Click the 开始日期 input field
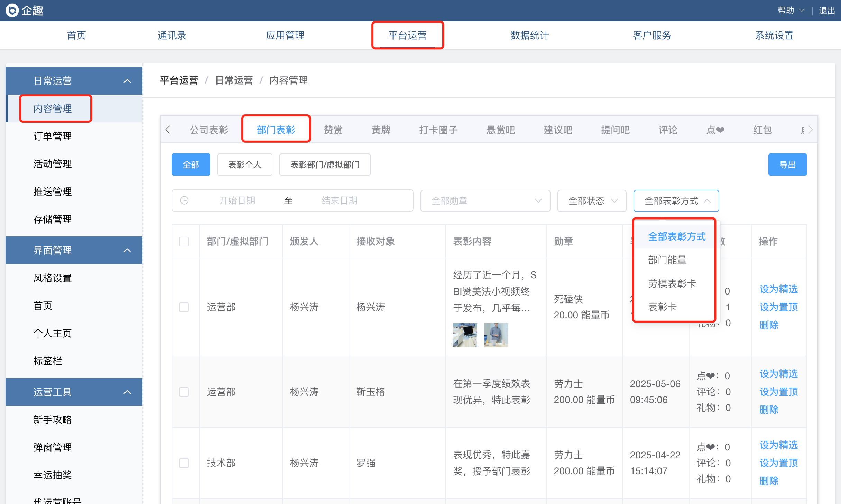The image size is (841, 504). [237, 200]
